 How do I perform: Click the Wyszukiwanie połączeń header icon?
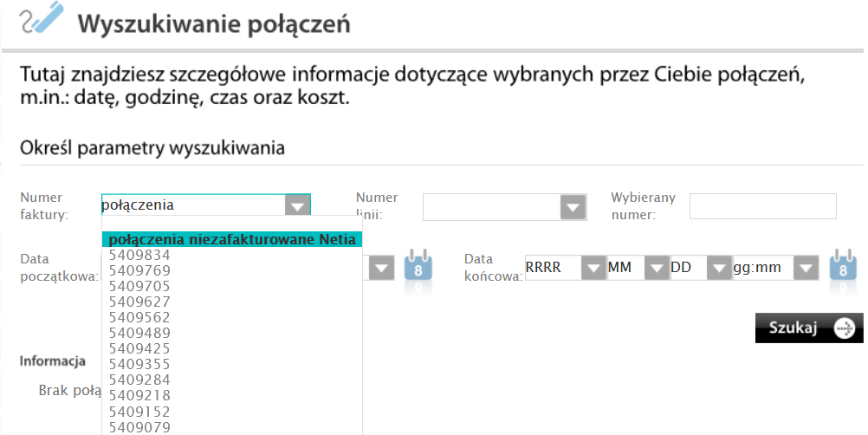point(41,19)
